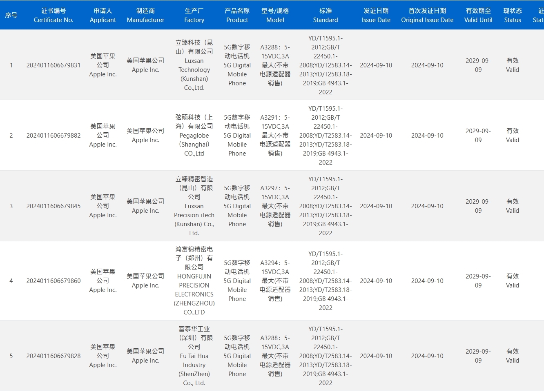This screenshot has width=544, height=392.
Task: Click the issue date 2024-09-10 in row 2
Action: 376,136
